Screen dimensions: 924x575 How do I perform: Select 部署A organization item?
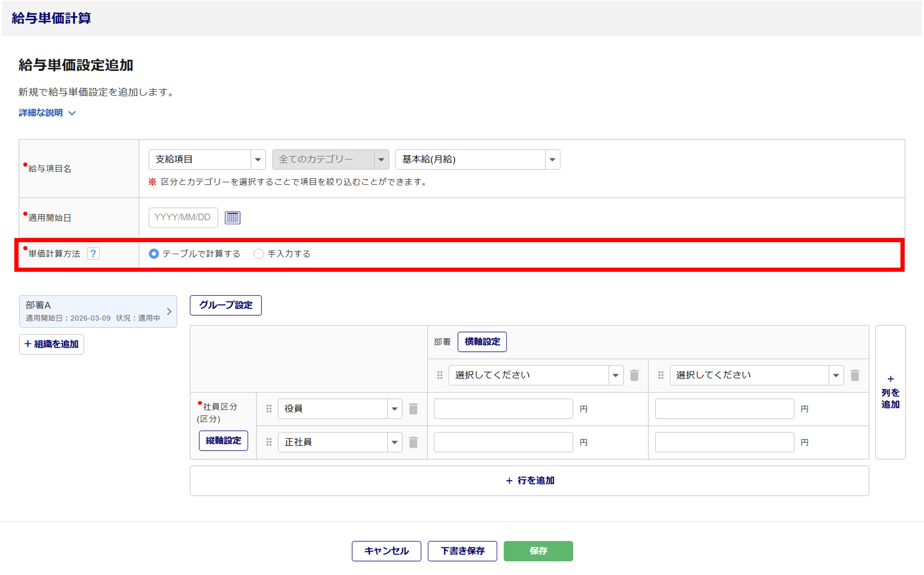98,312
